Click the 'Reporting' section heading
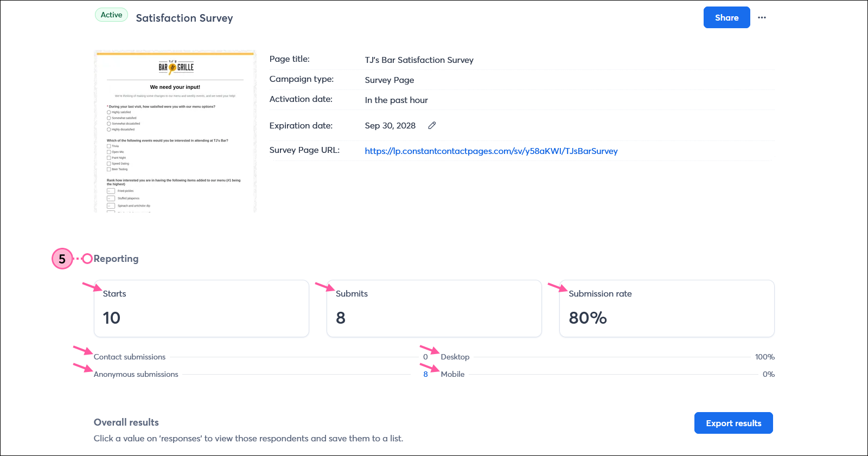Image resolution: width=868 pixels, height=456 pixels. pyautogui.click(x=116, y=259)
